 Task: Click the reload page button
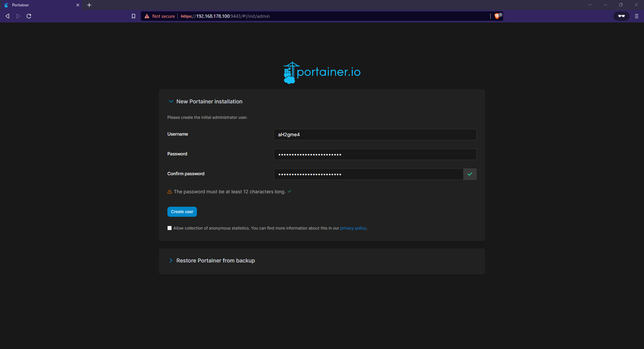[29, 16]
